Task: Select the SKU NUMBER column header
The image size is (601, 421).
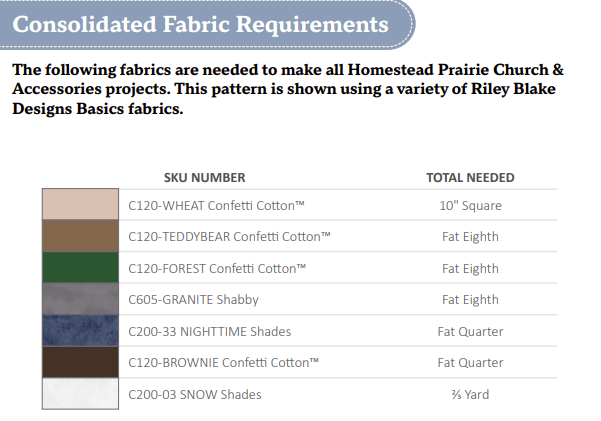Action: pyautogui.click(x=204, y=178)
